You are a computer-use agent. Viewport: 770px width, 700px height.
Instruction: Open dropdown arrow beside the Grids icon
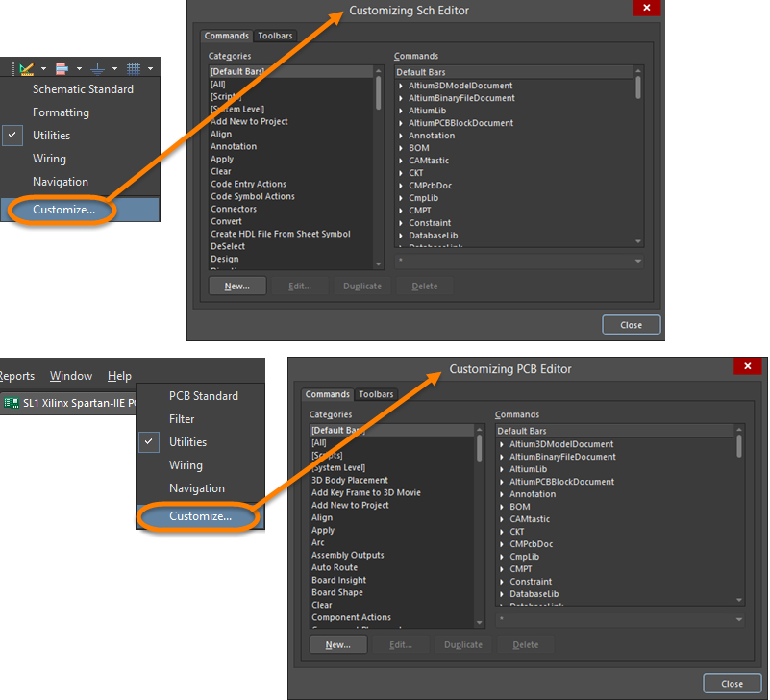pyautogui.click(x=150, y=69)
